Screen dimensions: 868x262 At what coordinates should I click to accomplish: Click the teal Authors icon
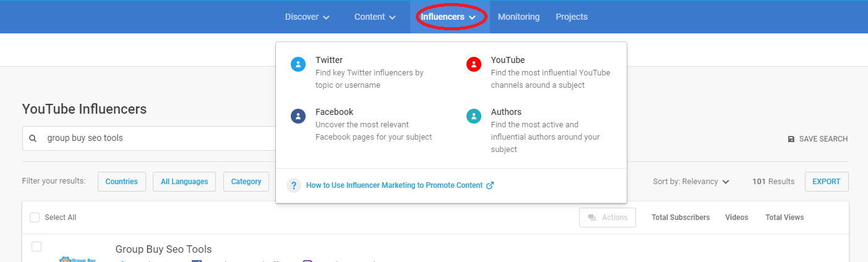(474, 116)
